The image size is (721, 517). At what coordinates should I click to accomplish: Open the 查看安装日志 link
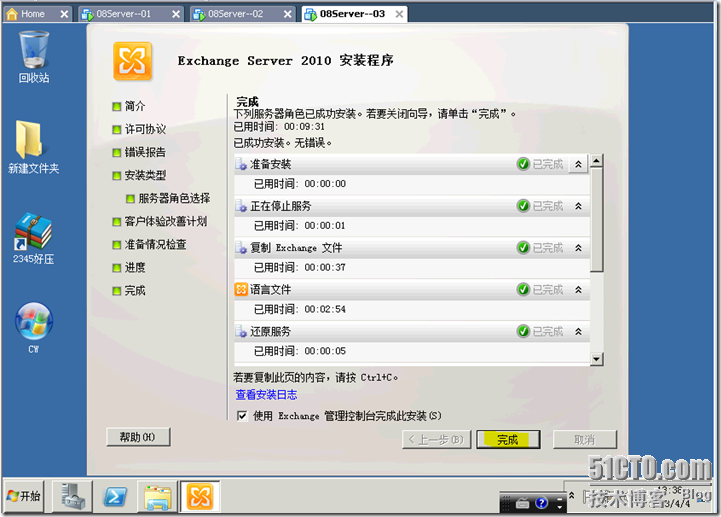pos(266,395)
